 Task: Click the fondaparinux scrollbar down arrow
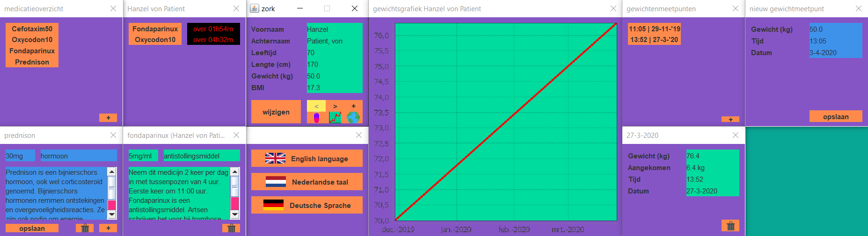pos(235,215)
